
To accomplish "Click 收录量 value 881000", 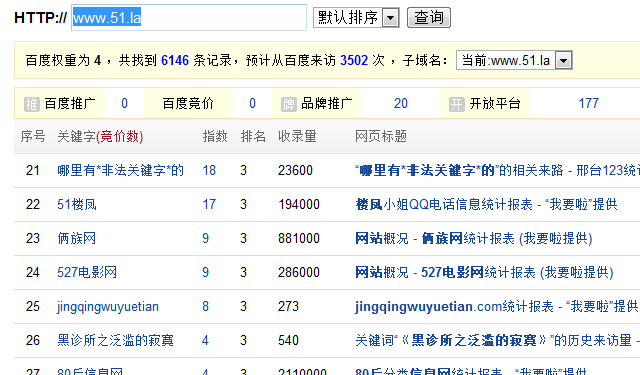I will (299, 238).
